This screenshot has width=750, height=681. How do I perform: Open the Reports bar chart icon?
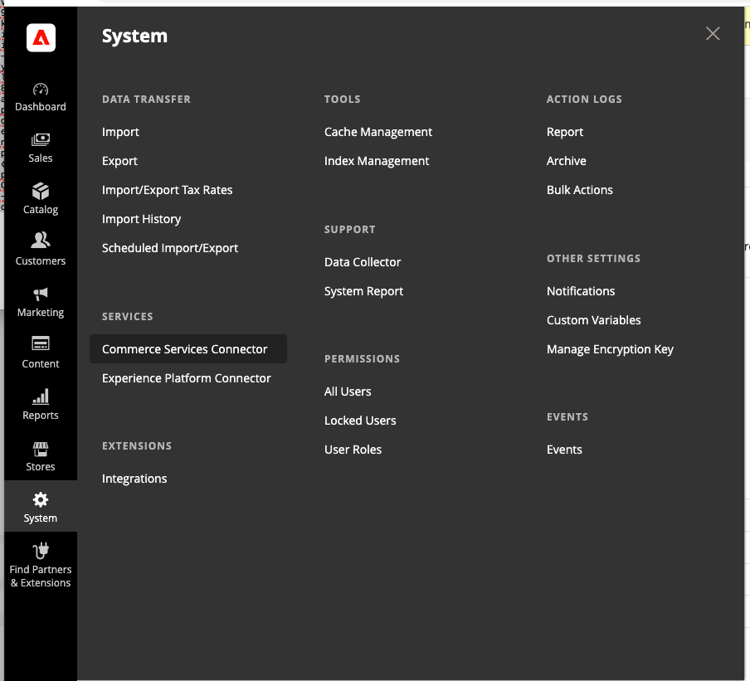(41, 396)
